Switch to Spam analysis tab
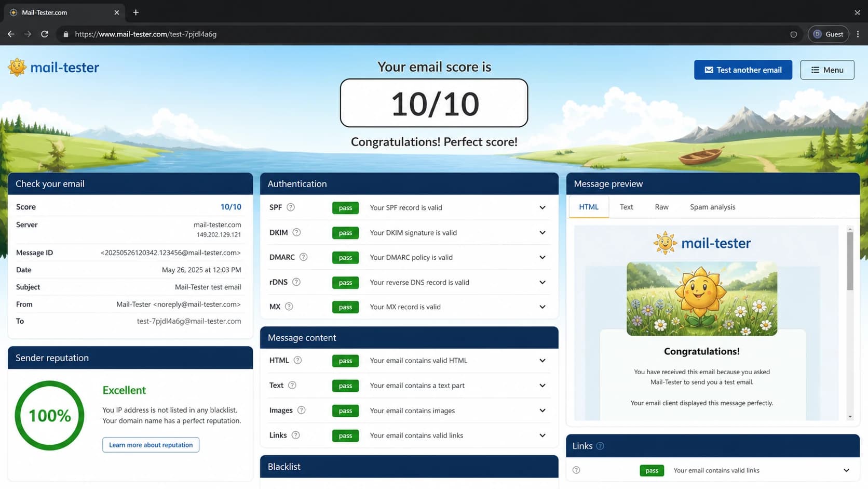868x489 pixels. pos(712,207)
